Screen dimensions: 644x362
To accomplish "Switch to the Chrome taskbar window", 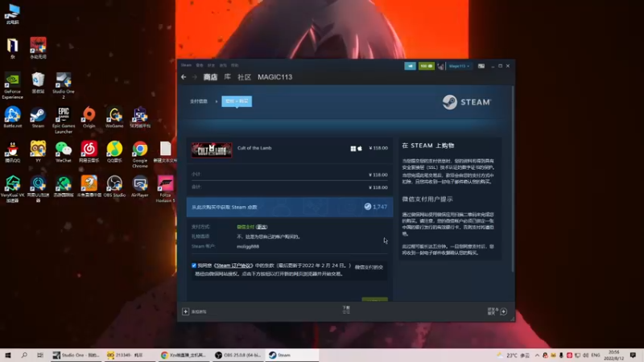I will coord(184,355).
